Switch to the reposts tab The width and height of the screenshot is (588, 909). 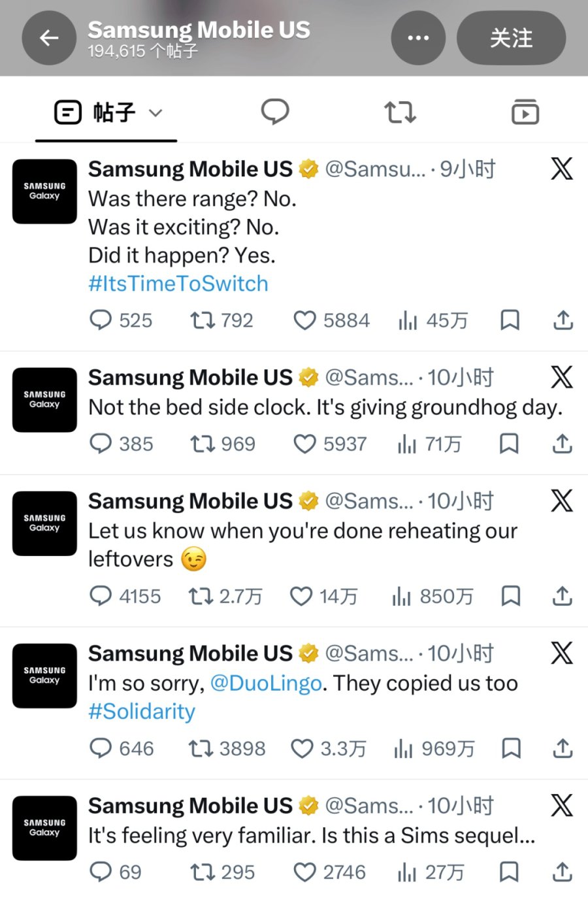tap(400, 112)
